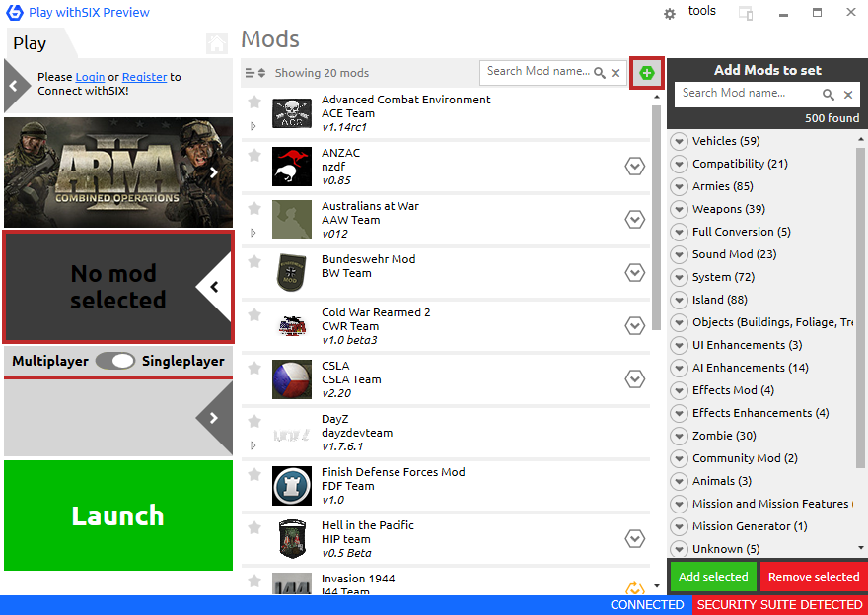Click the sort order icon beside Showing 20 mods
Viewport: 868px width, 615px height.
(x=255, y=73)
